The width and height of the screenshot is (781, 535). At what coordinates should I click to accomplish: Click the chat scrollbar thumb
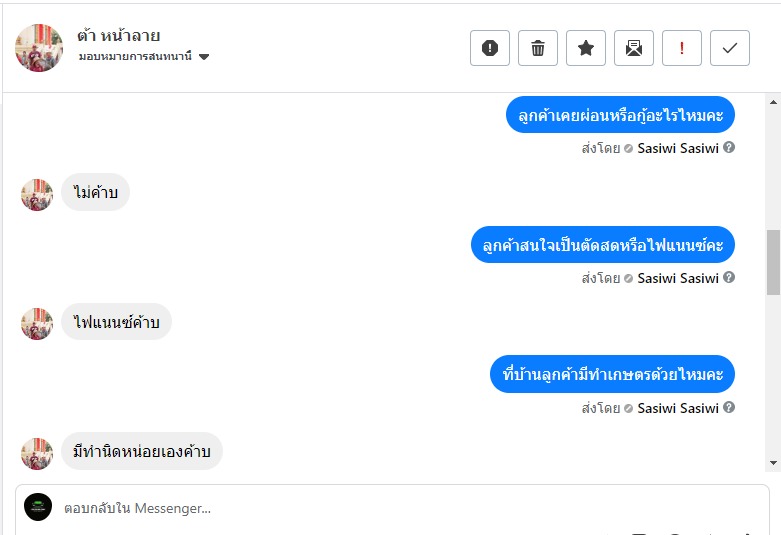coord(773,262)
